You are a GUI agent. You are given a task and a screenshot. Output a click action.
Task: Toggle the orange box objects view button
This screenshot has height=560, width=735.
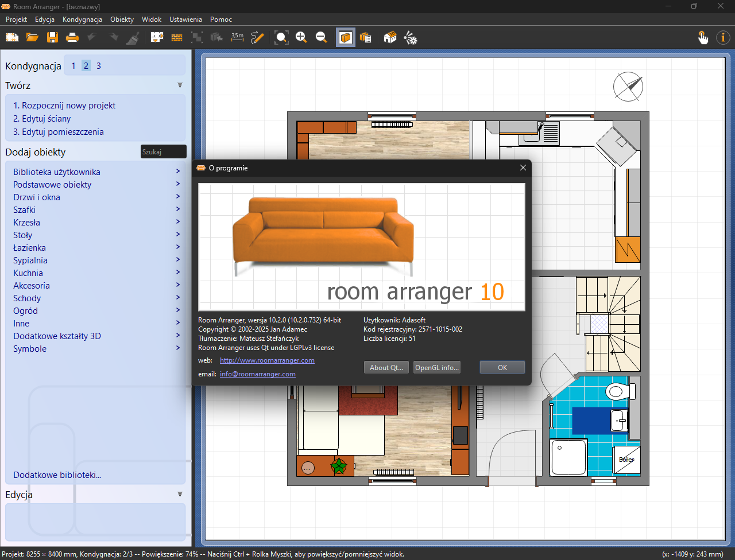pyautogui.click(x=346, y=38)
